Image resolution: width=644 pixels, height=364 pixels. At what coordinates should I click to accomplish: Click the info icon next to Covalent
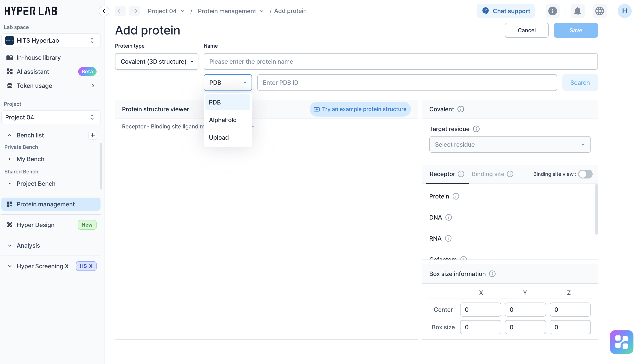461,109
